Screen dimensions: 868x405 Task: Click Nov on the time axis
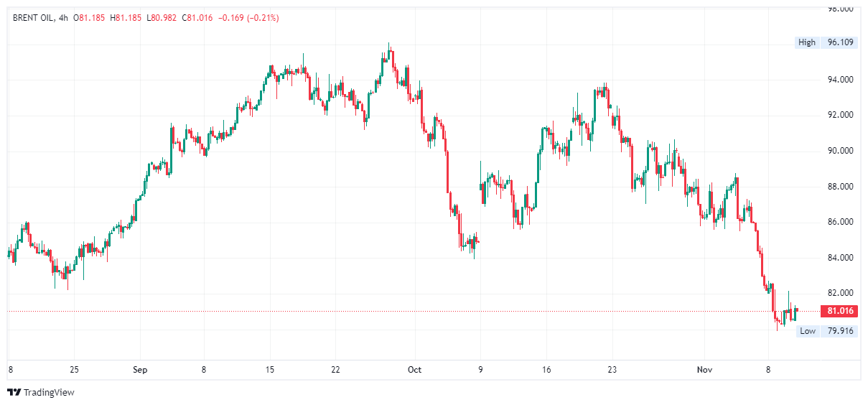click(x=704, y=370)
